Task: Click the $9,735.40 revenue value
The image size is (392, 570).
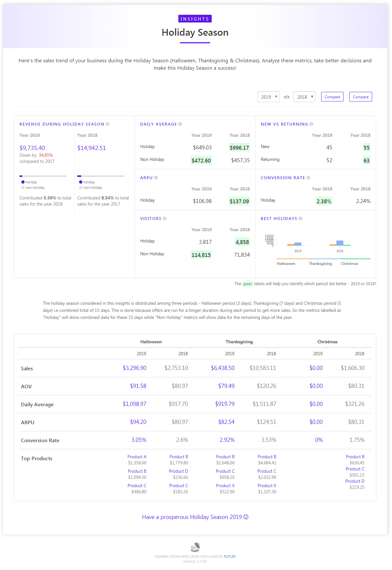Action: click(x=32, y=148)
